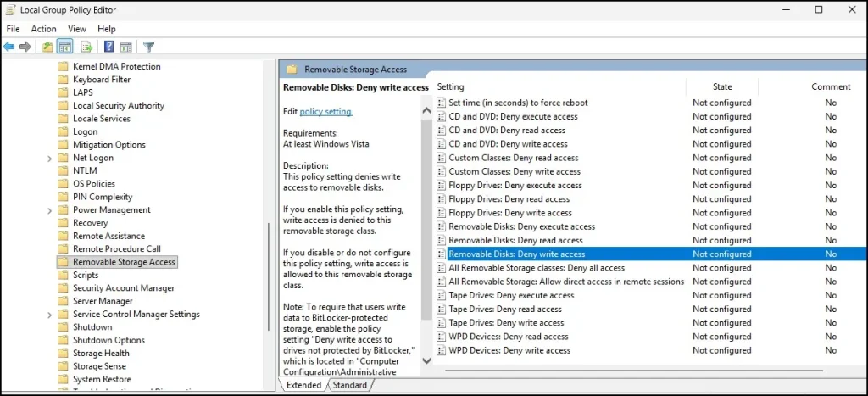Image resolution: width=868 pixels, height=396 pixels.
Task: Click the Local Group Policy Editor title bar icon
Action: [10, 10]
